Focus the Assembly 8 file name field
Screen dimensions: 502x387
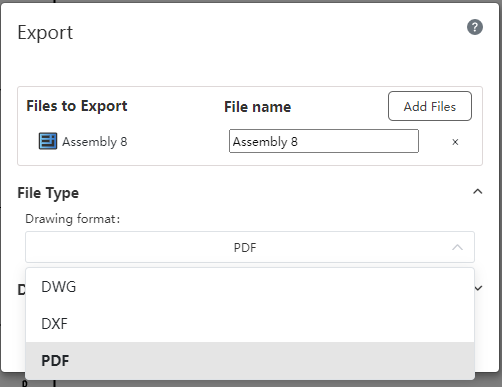tap(324, 141)
